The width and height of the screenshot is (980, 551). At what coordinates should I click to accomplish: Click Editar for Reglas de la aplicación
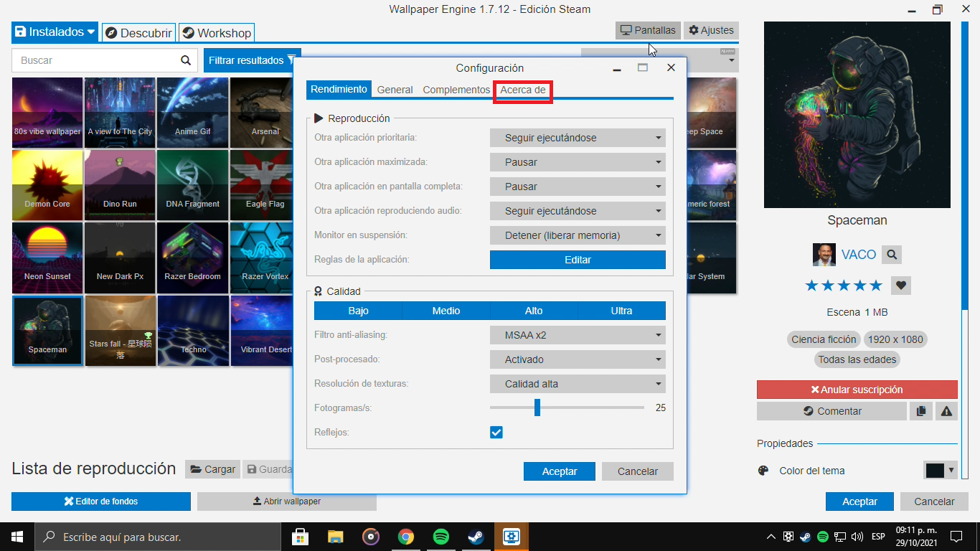point(578,260)
